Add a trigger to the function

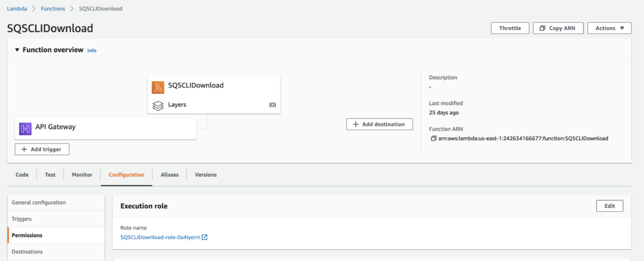pos(42,150)
